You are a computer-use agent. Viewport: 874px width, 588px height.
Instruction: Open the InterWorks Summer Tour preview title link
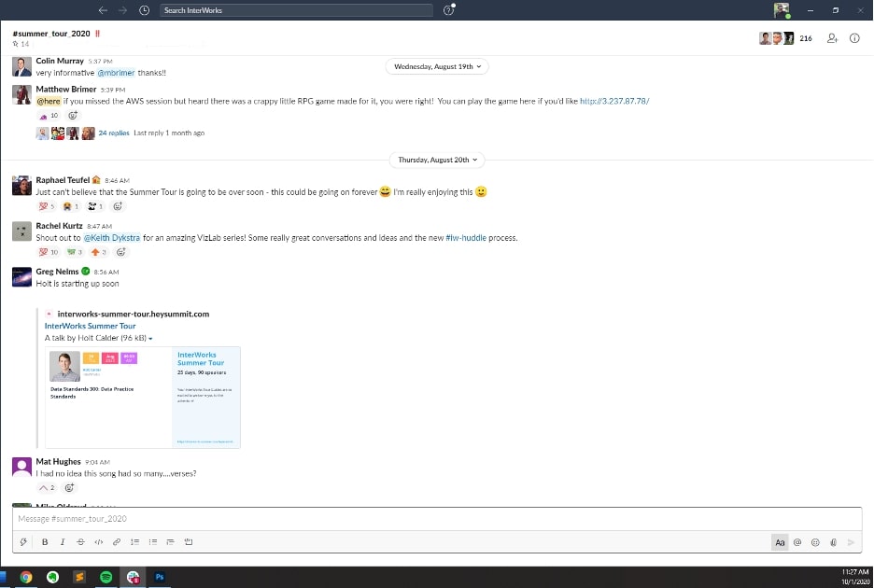(x=90, y=326)
